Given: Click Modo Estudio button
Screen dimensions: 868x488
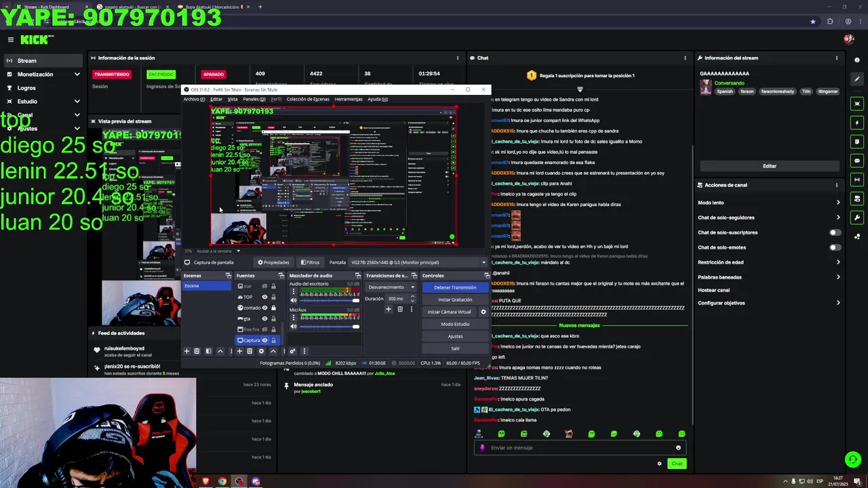Looking at the screenshot, I should click(x=455, y=324).
